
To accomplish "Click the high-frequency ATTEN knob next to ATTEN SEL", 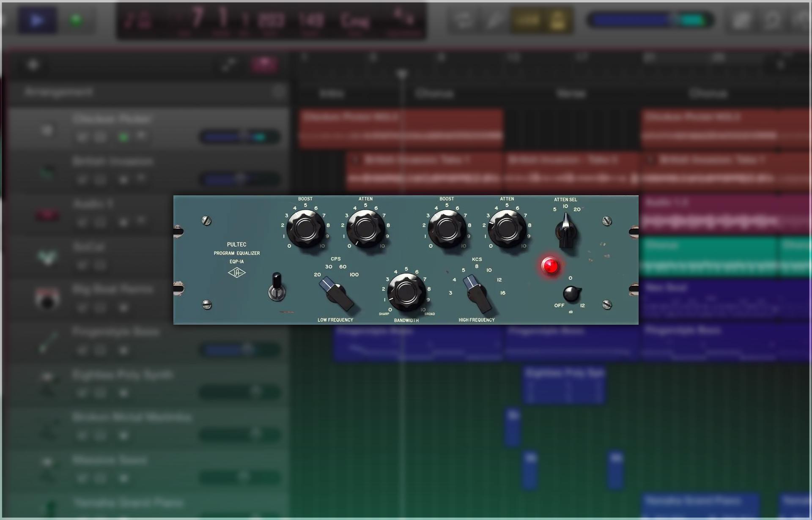I will point(507,229).
